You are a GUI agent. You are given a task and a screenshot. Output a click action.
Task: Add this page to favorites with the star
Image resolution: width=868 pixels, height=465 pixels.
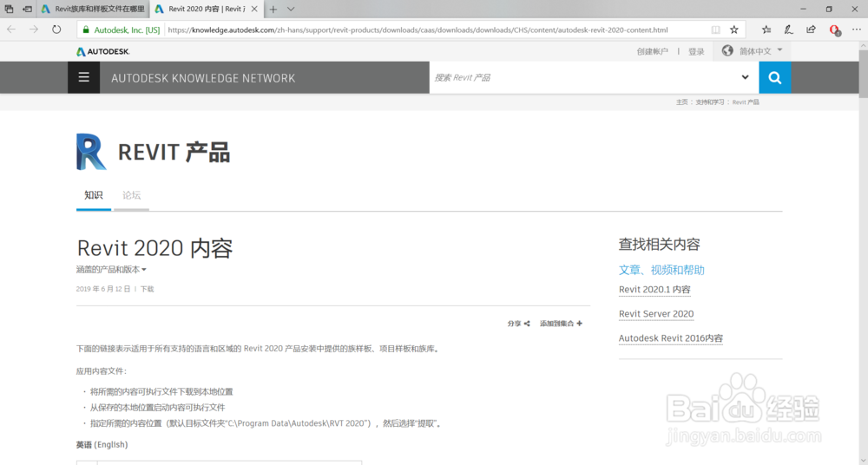point(734,29)
